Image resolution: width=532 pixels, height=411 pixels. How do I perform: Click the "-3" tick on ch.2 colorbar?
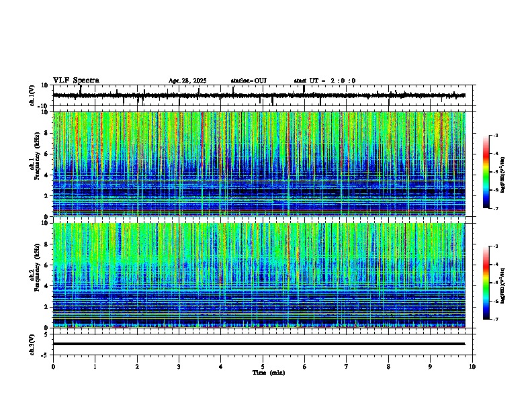click(x=495, y=246)
